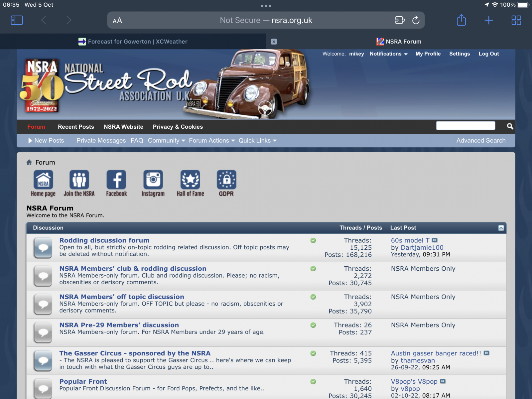Tap the extensions puzzle icon in address bar
Image resolution: width=532 pixels, height=399 pixels.
point(400,20)
